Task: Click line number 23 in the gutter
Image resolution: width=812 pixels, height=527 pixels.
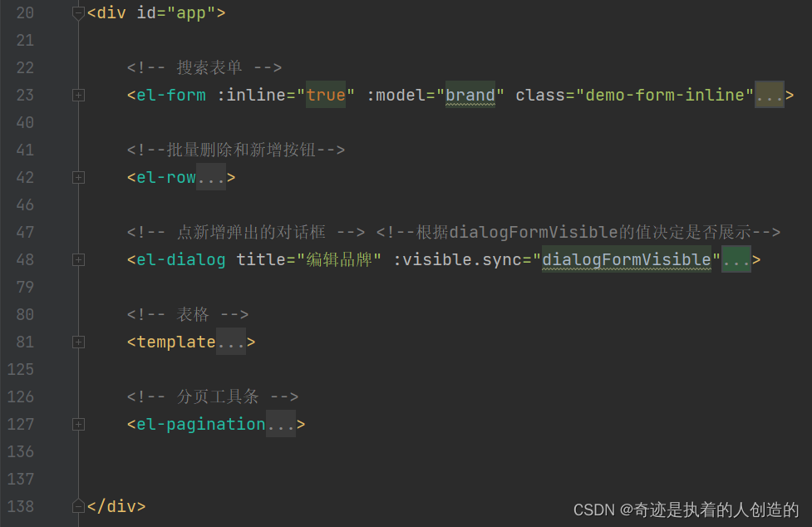Action: tap(25, 96)
